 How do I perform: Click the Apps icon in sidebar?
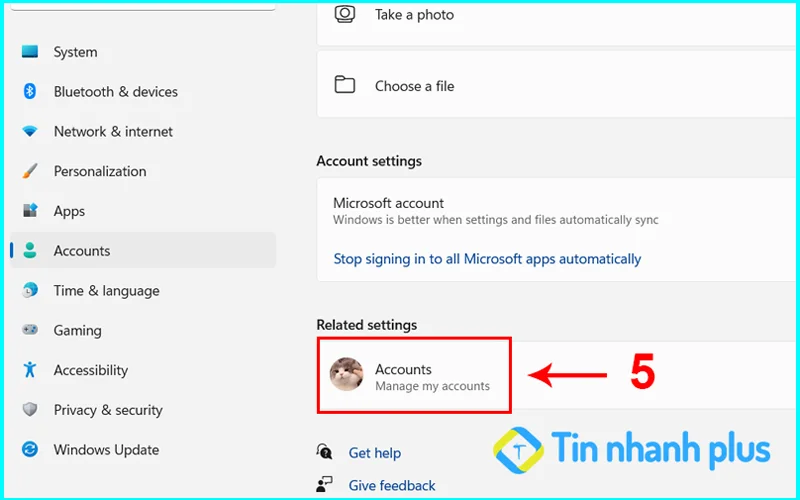[30, 210]
